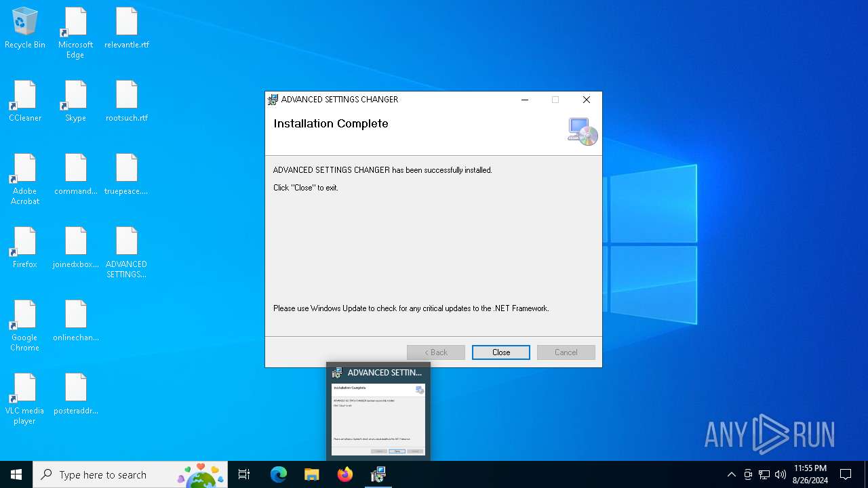The height and width of the screenshot is (488, 868).
Task: Launch Firefox from the taskbar
Action: 344,474
